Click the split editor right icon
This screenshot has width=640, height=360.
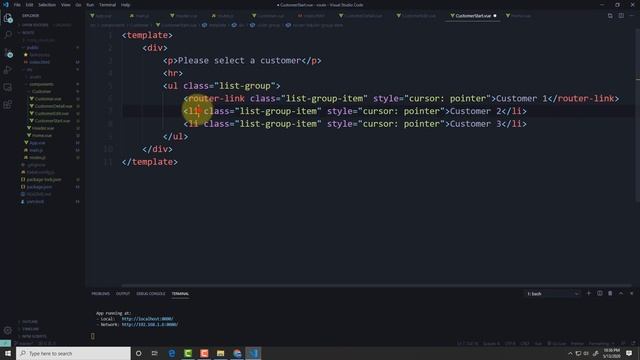[x=621, y=16]
